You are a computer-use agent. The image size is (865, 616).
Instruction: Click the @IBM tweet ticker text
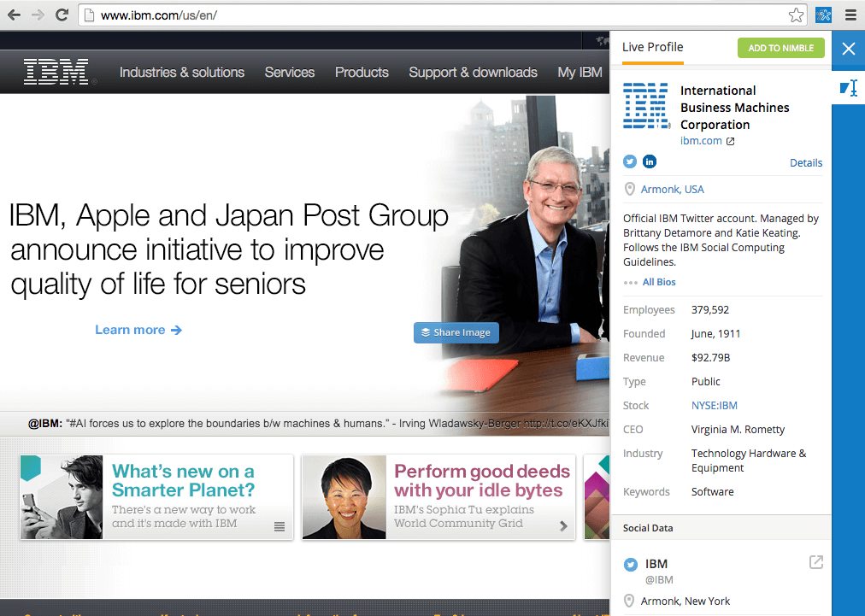[x=318, y=424]
